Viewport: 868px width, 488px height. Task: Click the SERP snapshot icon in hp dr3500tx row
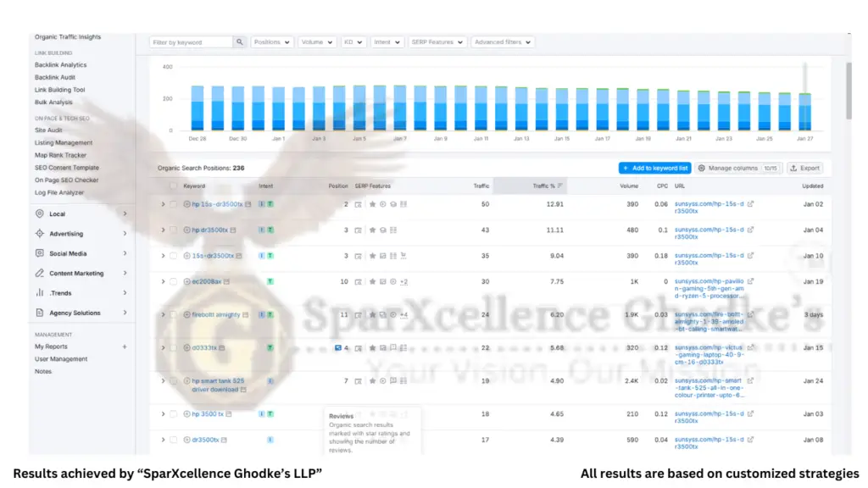coord(359,230)
